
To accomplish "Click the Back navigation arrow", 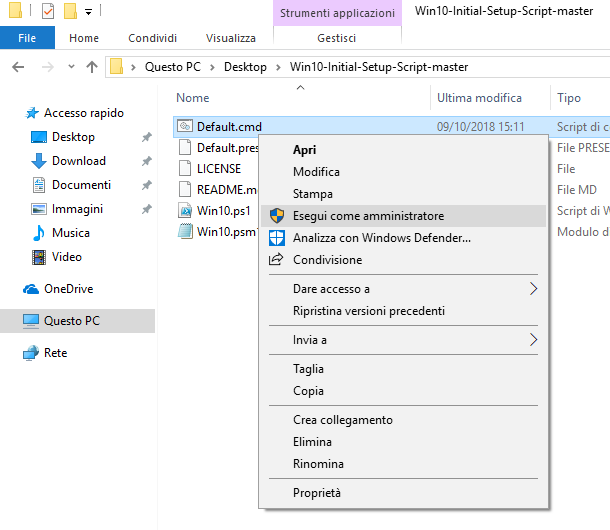I will (18, 67).
